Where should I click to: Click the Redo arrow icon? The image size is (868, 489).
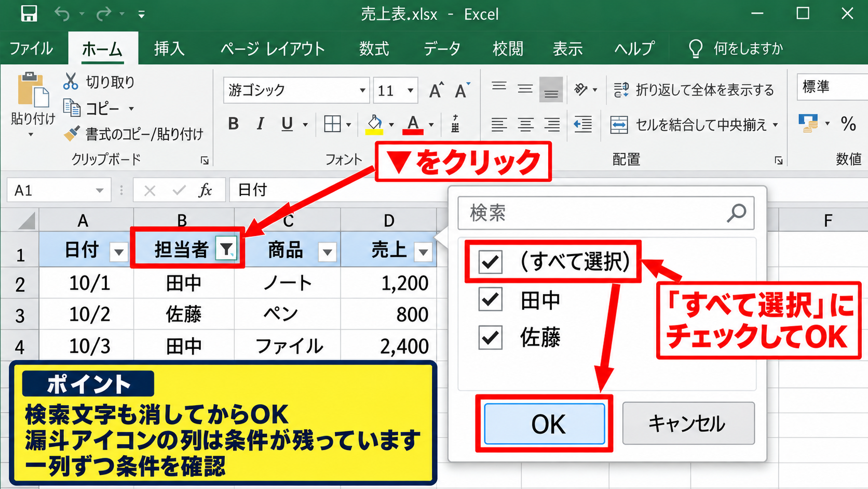pos(103,14)
